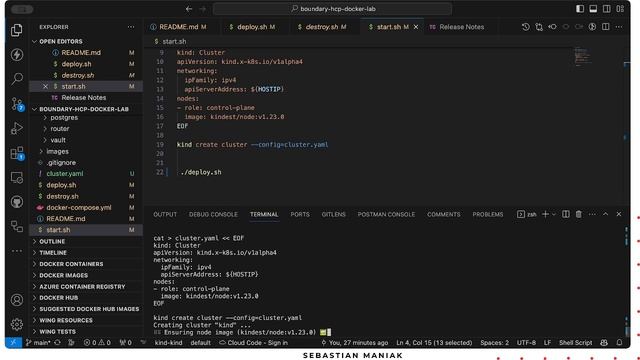Go forward with the navigation arrow
640x360 pixels.
pos(203,9)
